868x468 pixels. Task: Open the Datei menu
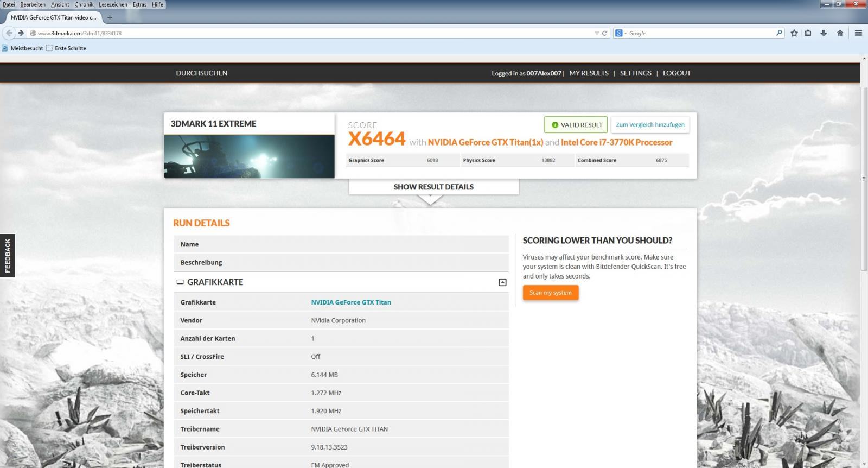9,4
